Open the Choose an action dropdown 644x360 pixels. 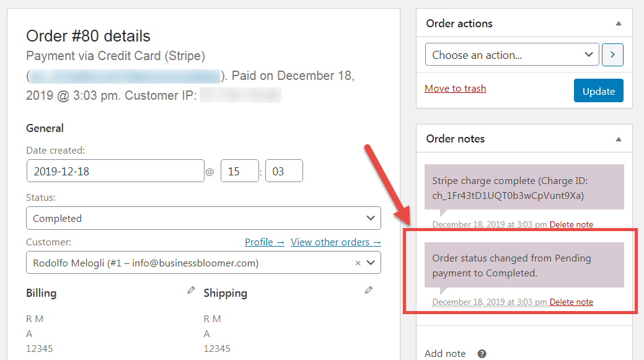[512, 55]
